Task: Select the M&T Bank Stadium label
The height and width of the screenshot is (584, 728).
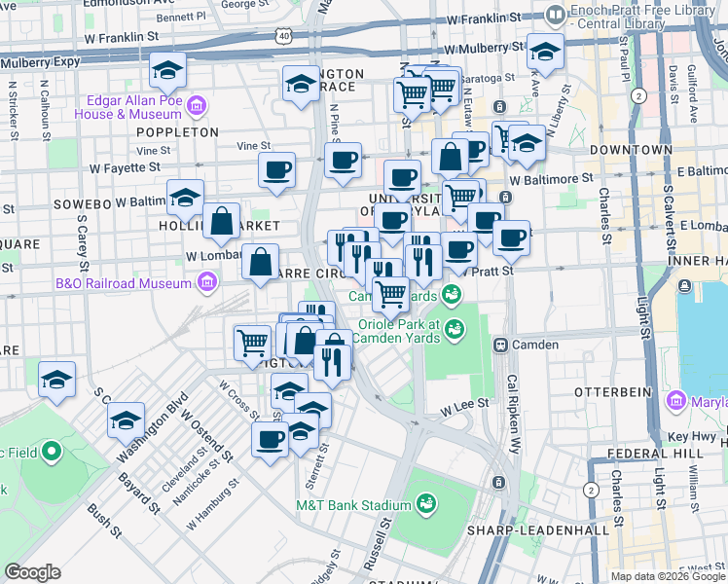Action: [354, 505]
